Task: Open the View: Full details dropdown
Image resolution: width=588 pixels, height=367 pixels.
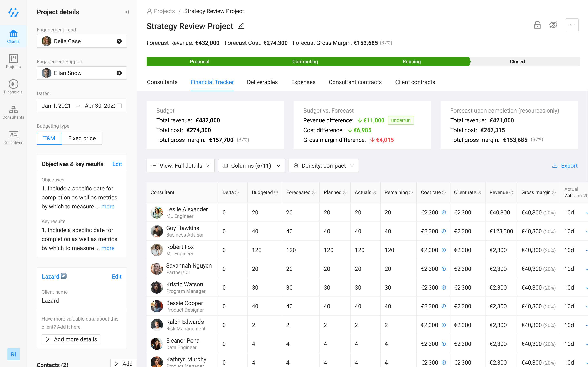Action: coord(180,166)
